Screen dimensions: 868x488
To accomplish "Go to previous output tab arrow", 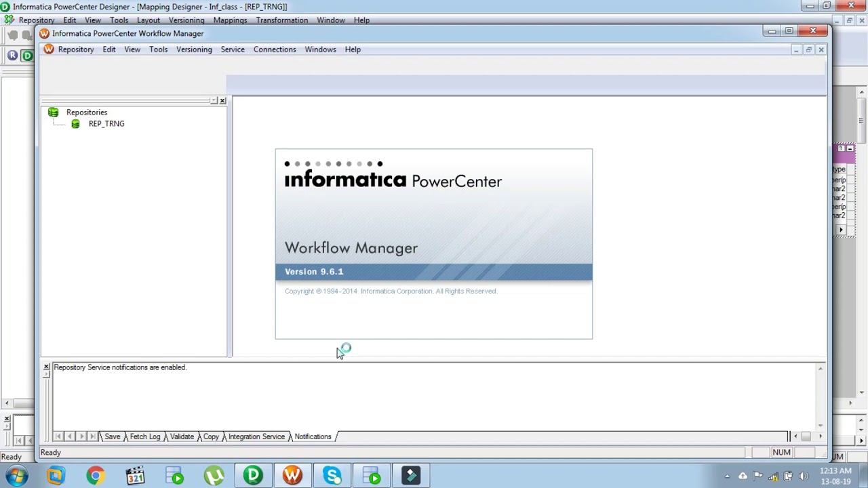I will pyautogui.click(x=70, y=436).
